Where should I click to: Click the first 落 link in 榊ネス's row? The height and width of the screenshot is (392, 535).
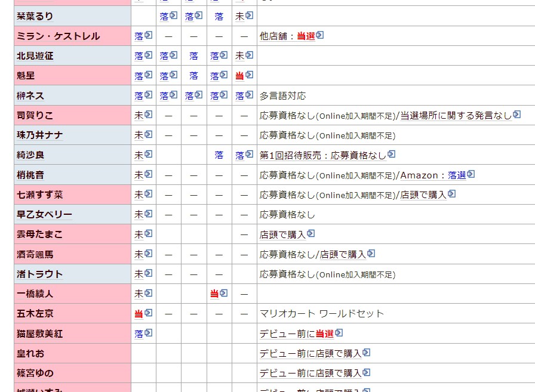tap(139, 95)
